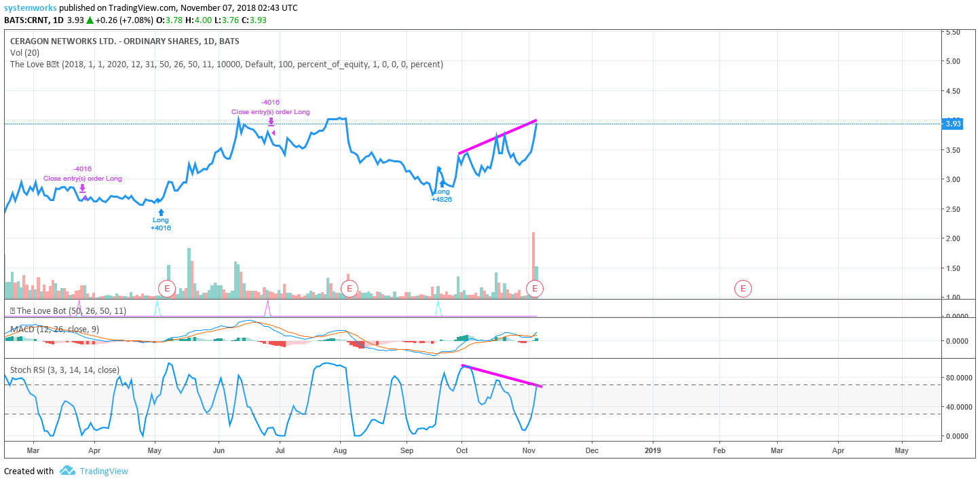Image resolution: width=980 pixels, height=483 pixels.
Task: Click the Aug label on time axis
Action: pos(341,450)
